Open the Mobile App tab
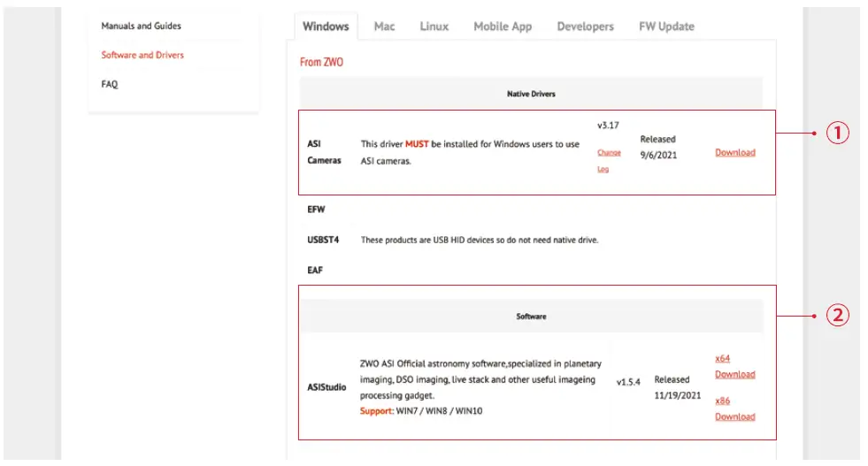The image size is (868, 466). click(503, 26)
